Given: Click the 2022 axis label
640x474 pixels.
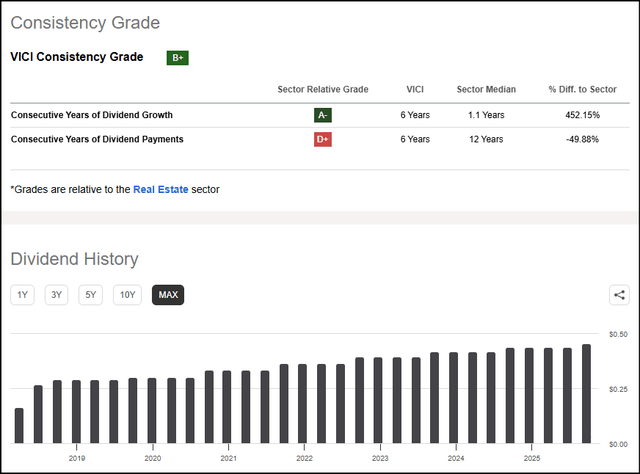Looking at the screenshot, I should pyautogui.click(x=304, y=458).
